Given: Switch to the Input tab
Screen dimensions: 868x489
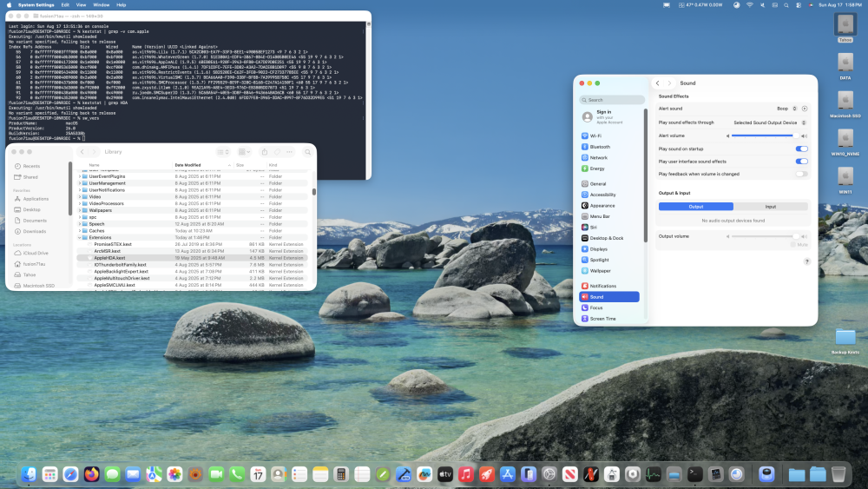Looking at the screenshot, I should point(771,207).
